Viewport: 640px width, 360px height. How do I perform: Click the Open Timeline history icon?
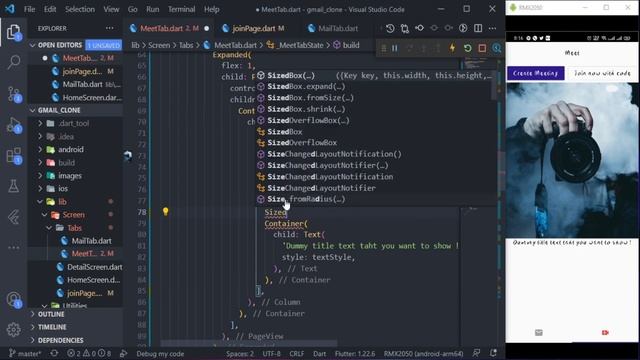[390, 28]
